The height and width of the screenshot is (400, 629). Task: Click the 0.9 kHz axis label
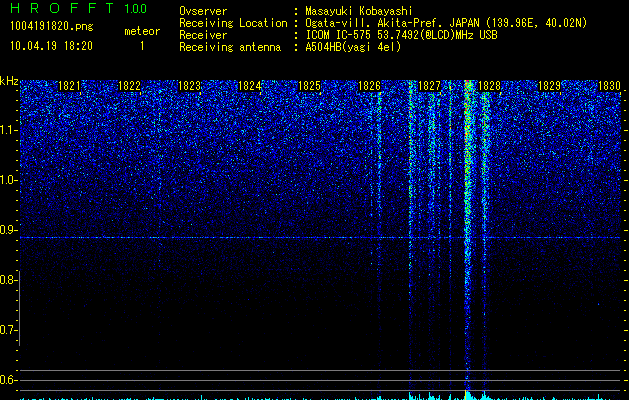point(7,230)
